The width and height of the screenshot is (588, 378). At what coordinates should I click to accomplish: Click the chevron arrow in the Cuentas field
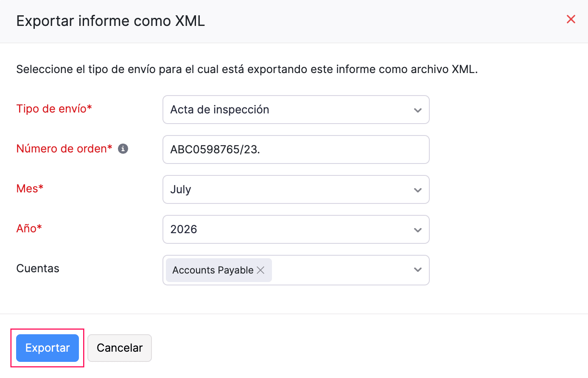click(417, 270)
